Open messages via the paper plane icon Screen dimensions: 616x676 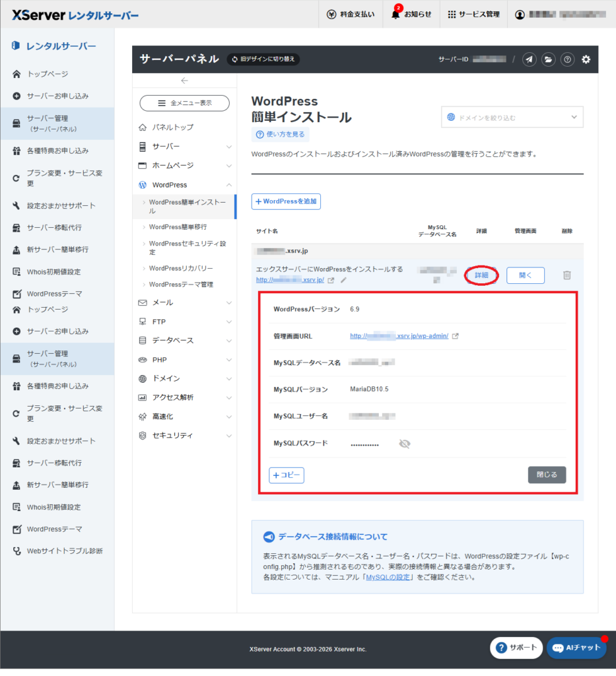[x=530, y=59]
